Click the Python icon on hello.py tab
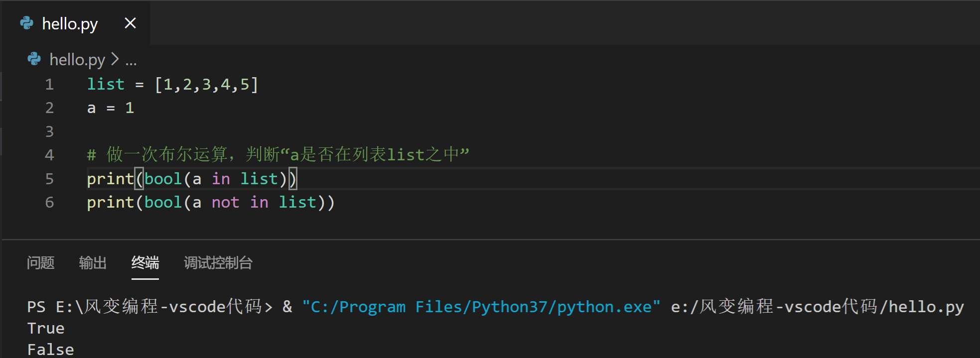980x358 pixels. click(26, 23)
